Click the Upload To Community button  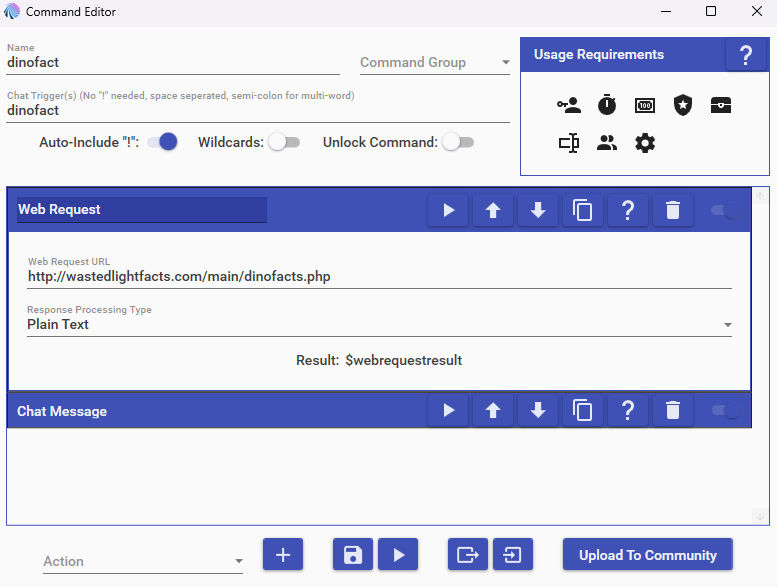[x=647, y=555]
